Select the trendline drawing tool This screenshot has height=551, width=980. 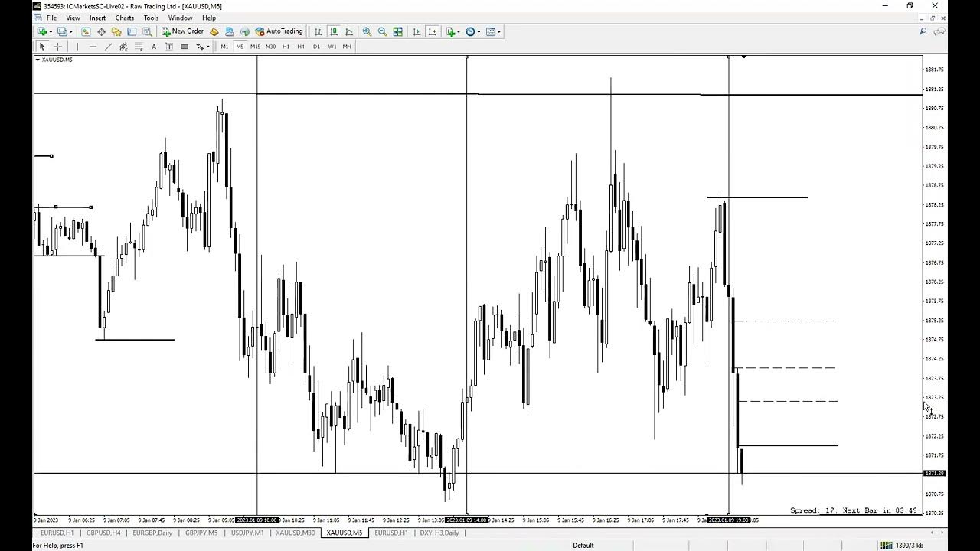(x=108, y=47)
